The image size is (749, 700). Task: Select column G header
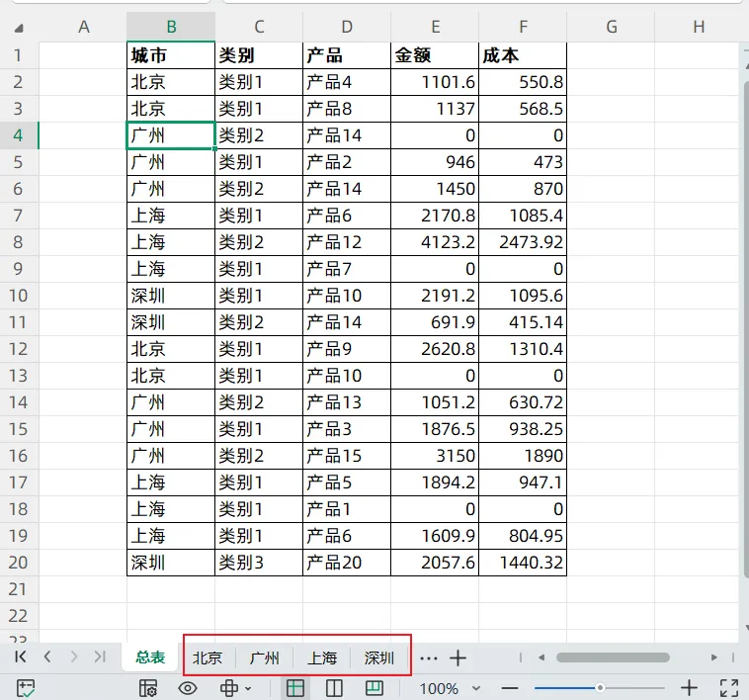[611, 27]
